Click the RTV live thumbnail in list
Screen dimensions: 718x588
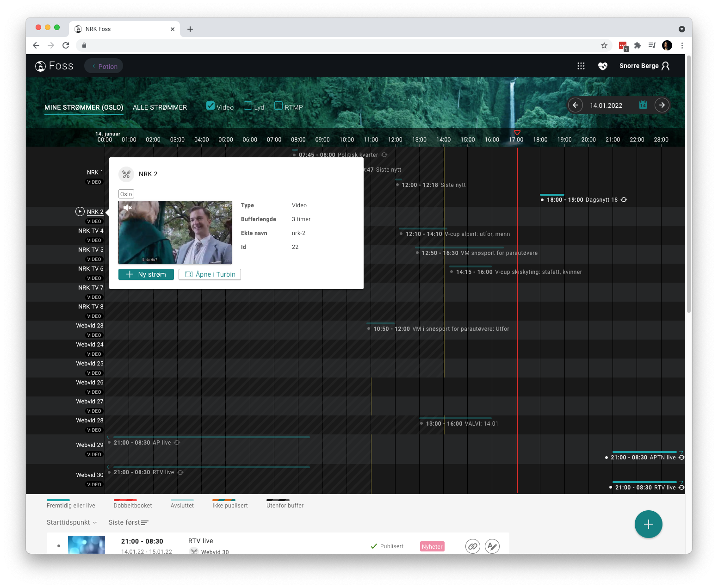[x=87, y=545]
